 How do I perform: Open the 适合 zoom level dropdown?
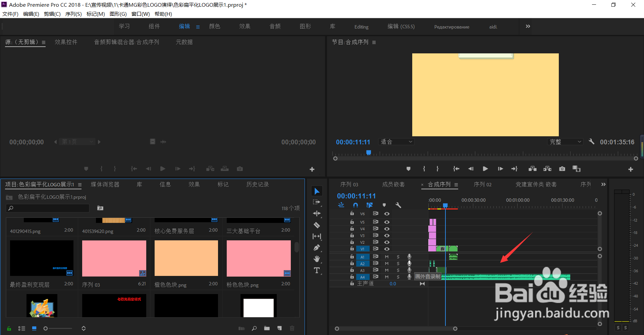(x=396, y=141)
